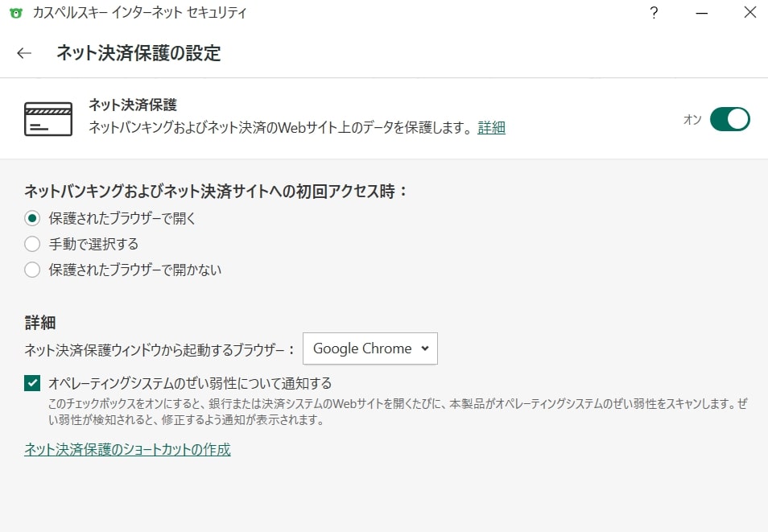This screenshot has width=768, height=532.
Task: Uncheck オペレーティングシステムのぜい弱性について通知する checkbox
Action: tap(32, 383)
